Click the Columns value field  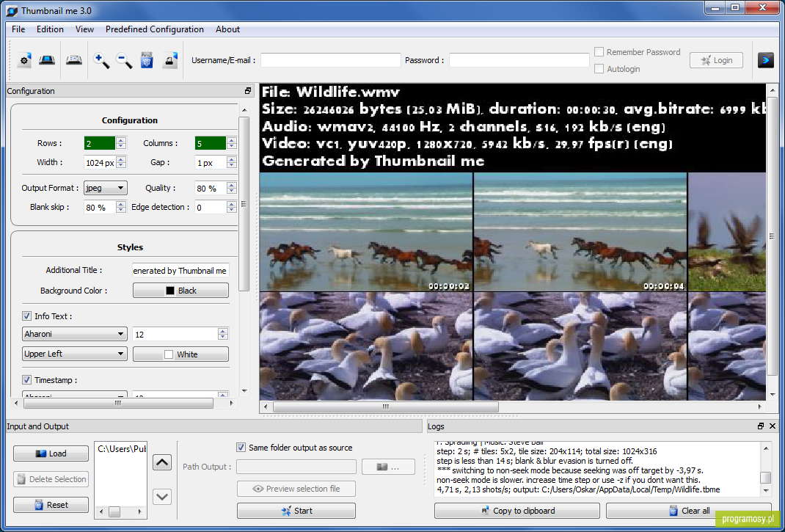211,143
